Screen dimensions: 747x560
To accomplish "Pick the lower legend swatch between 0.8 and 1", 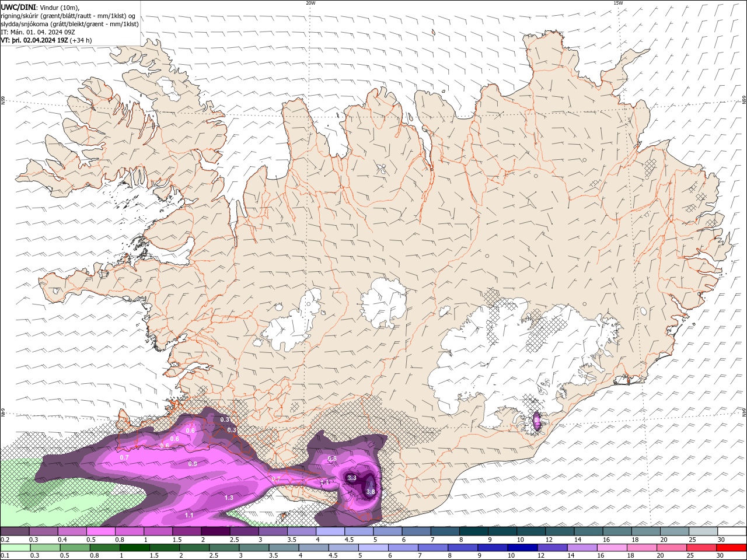I will pos(104,548).
